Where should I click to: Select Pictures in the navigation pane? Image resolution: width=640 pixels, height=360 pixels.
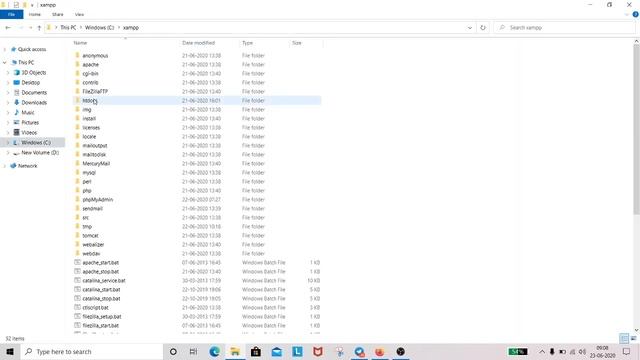point(30,122)
